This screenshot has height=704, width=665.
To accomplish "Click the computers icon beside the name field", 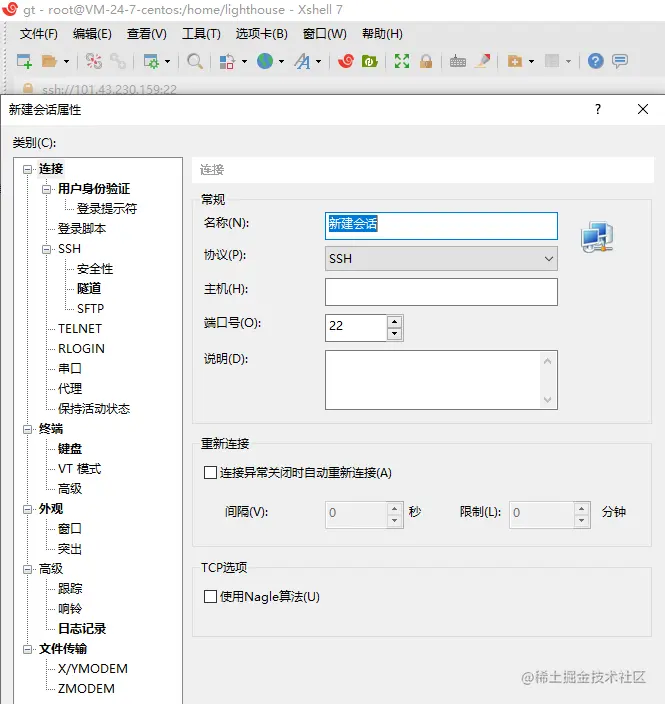I will [x=597, y=237].
